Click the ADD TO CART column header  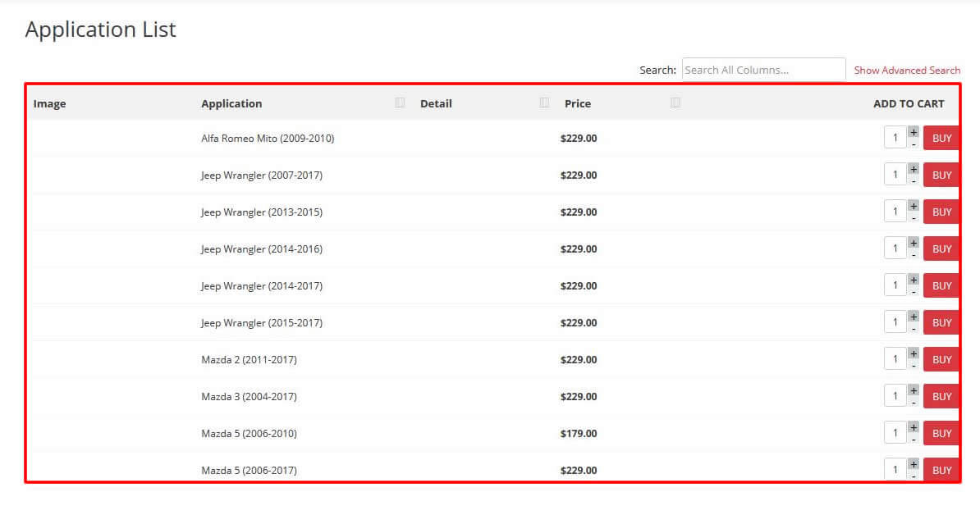(909, 103)
